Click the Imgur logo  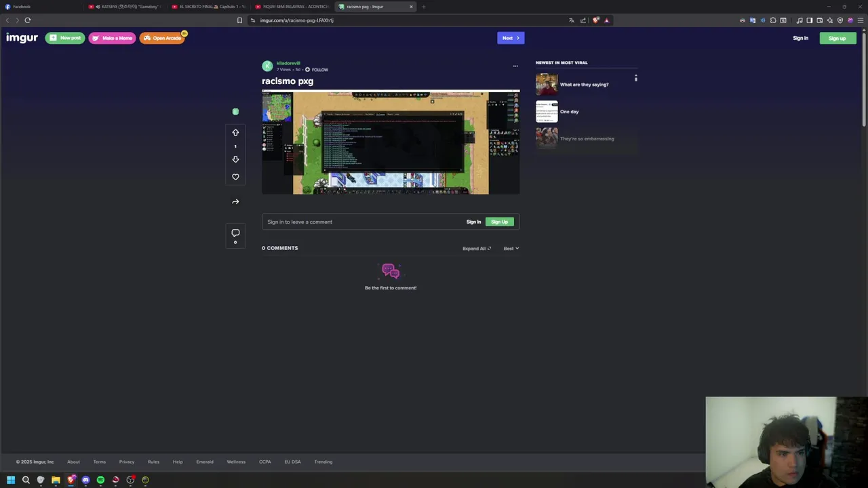pos(22,38)
